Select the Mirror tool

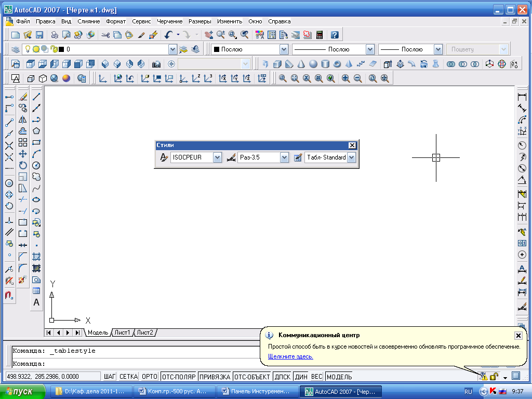23,119
